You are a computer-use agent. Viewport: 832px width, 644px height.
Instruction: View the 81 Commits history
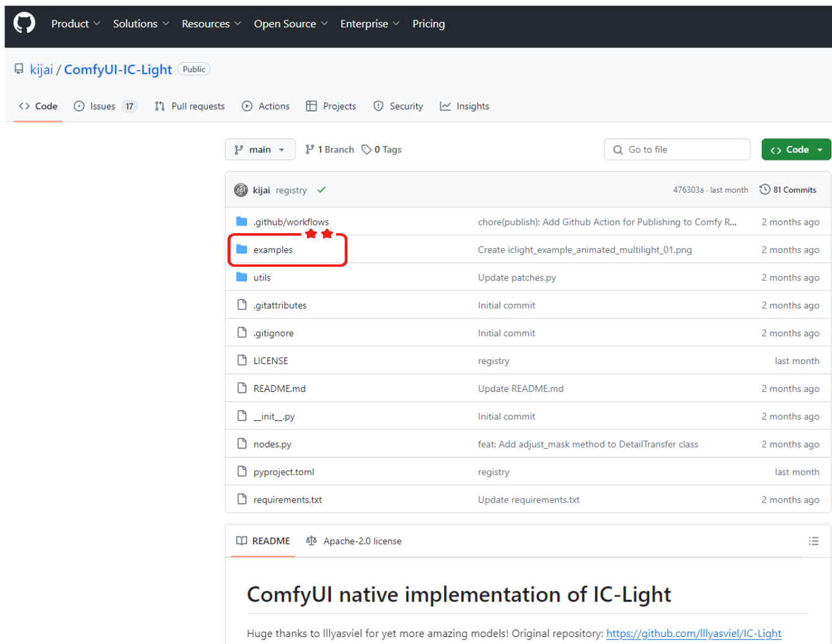(788, 190)
